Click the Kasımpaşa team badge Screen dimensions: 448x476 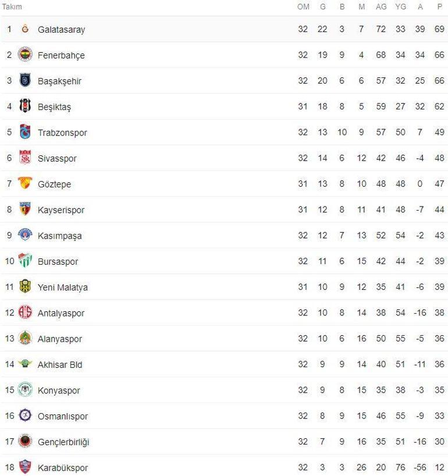24,236
